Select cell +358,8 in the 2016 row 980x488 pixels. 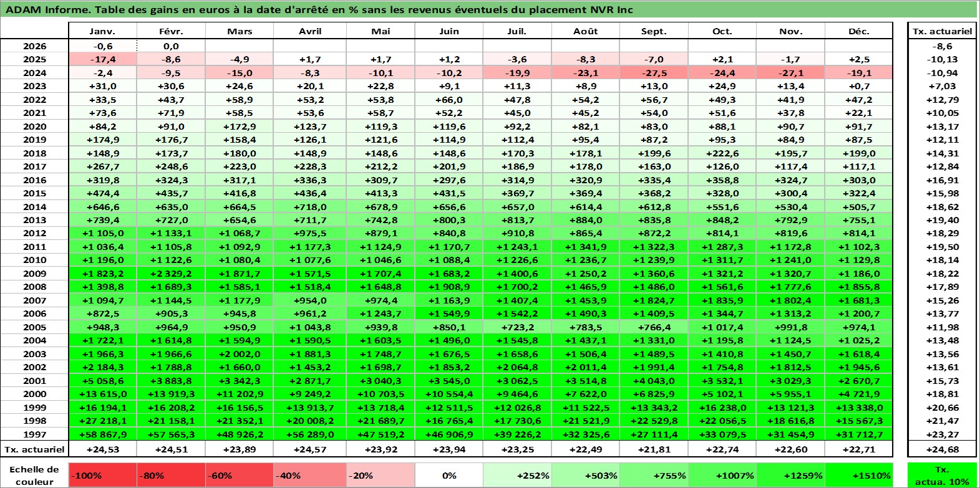[x=722, y=180]
